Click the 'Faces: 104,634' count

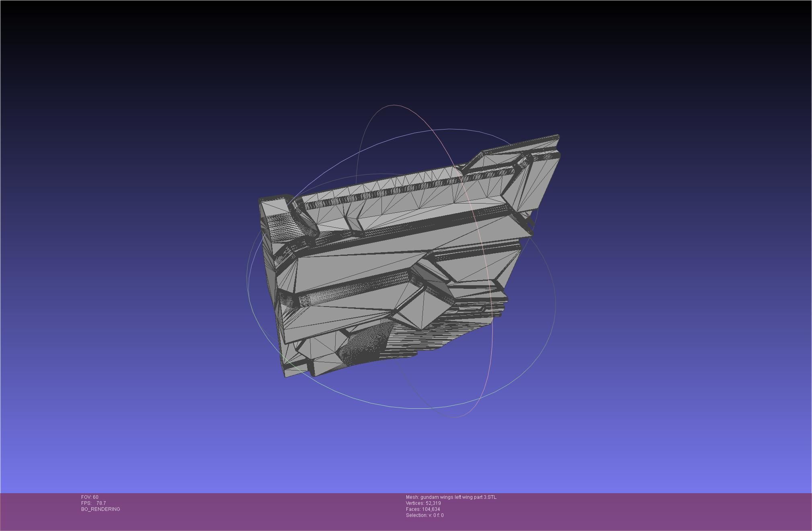tap(423, 509)
